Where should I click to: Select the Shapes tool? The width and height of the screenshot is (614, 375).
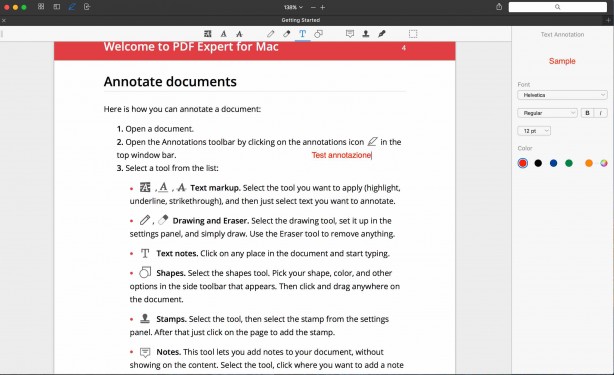[318, 34]
